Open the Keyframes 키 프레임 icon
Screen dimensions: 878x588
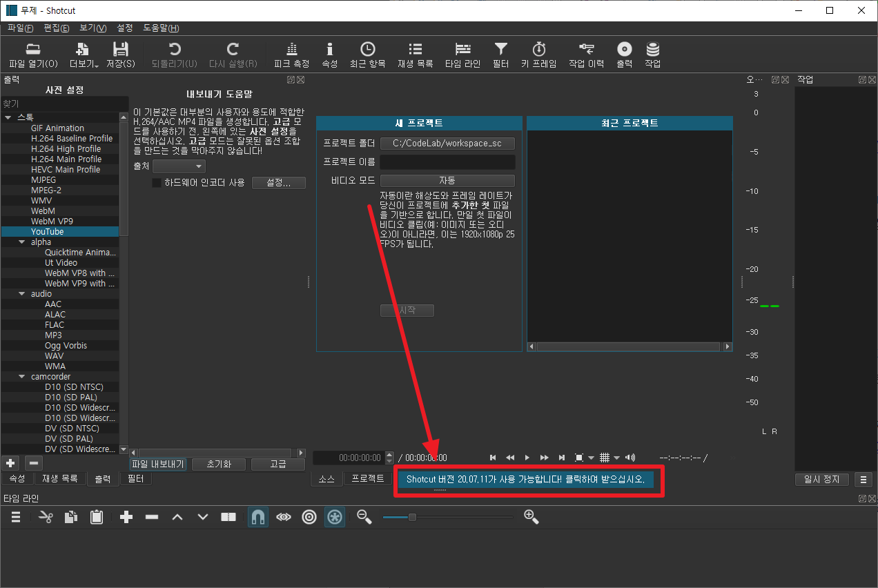click(538, 49)
